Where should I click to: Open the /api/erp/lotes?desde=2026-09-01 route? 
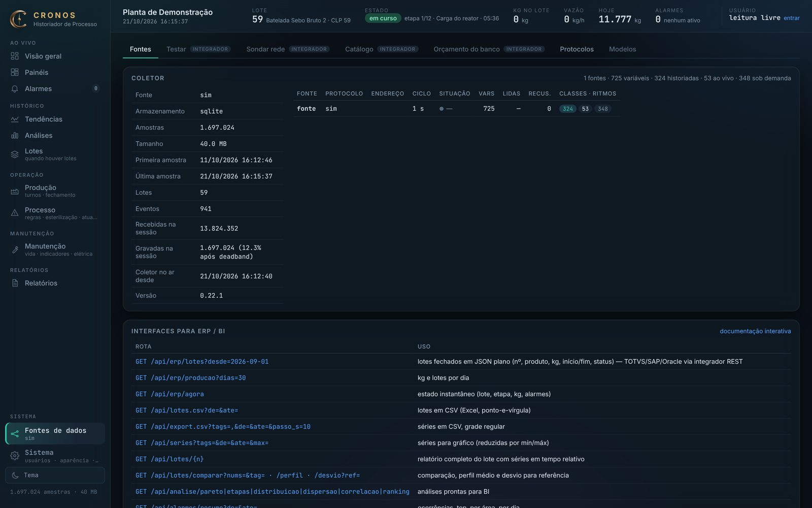(x=202, y=362)
